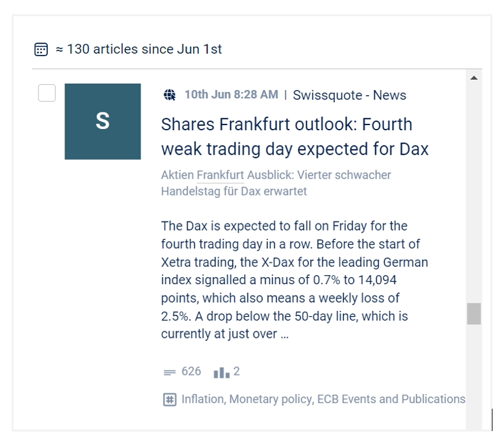Click the '10th Jun 8:28 AM' timestamp
Screen dimensions: 504x447
(x=231, y=95)
